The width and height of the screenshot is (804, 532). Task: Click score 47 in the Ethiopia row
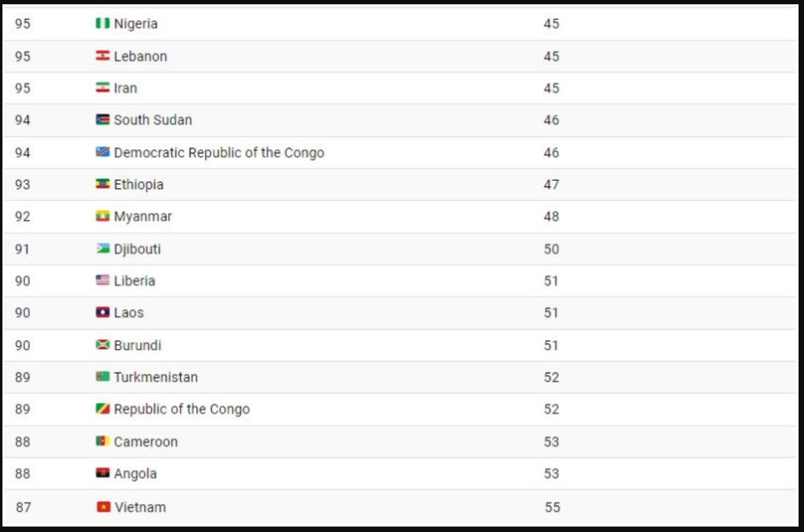pos(551,185)
